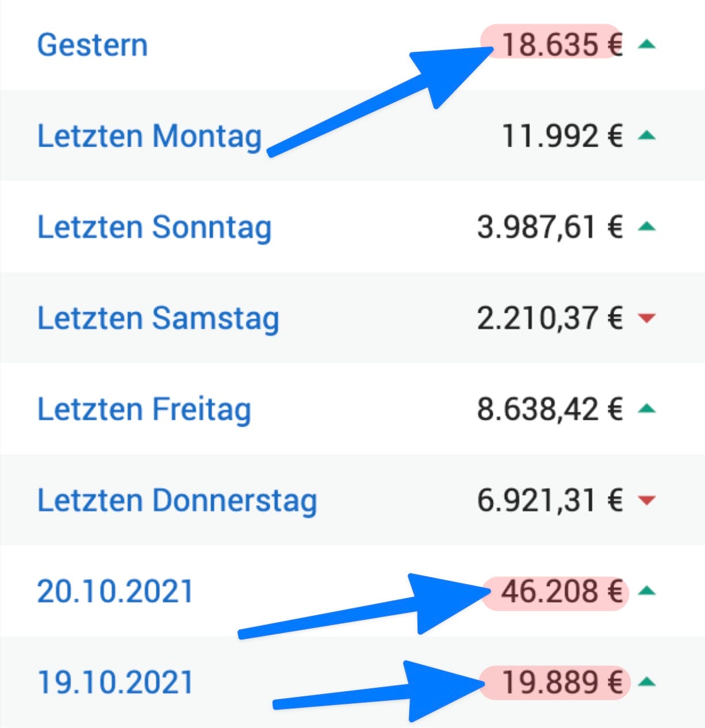Open the Letzten Montag link

pyautogui.click(x=150, y=136)
